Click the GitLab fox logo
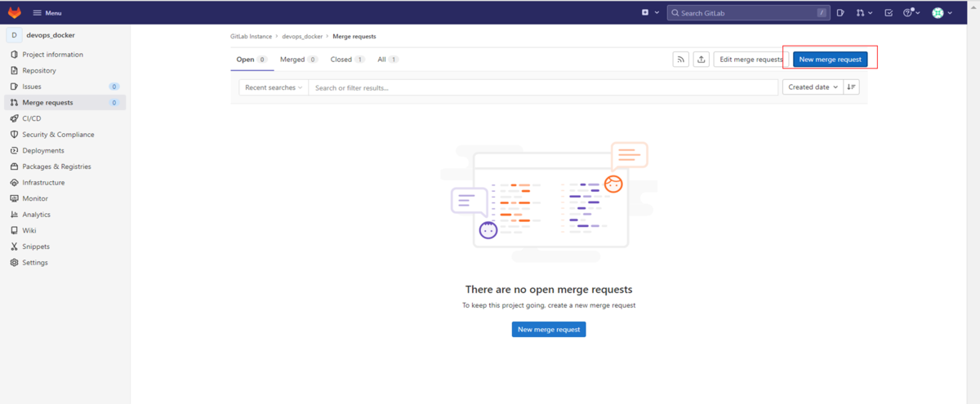The height and width of the screenshot is (404, 980). pos(15,12)
